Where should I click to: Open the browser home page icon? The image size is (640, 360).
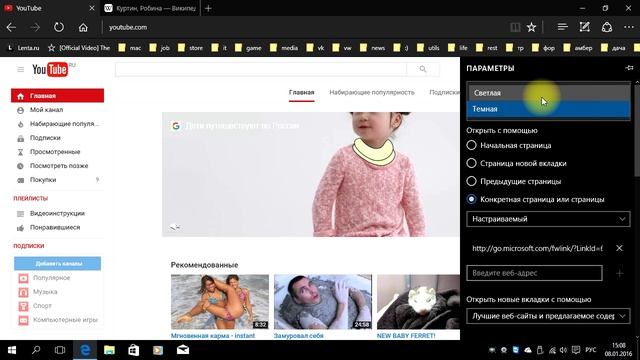(x=83, y=27)
